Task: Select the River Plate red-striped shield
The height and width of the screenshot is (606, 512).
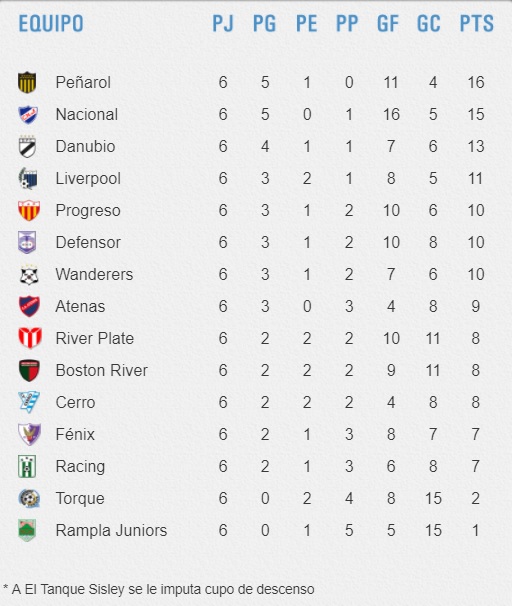Action: click(30, 338)
